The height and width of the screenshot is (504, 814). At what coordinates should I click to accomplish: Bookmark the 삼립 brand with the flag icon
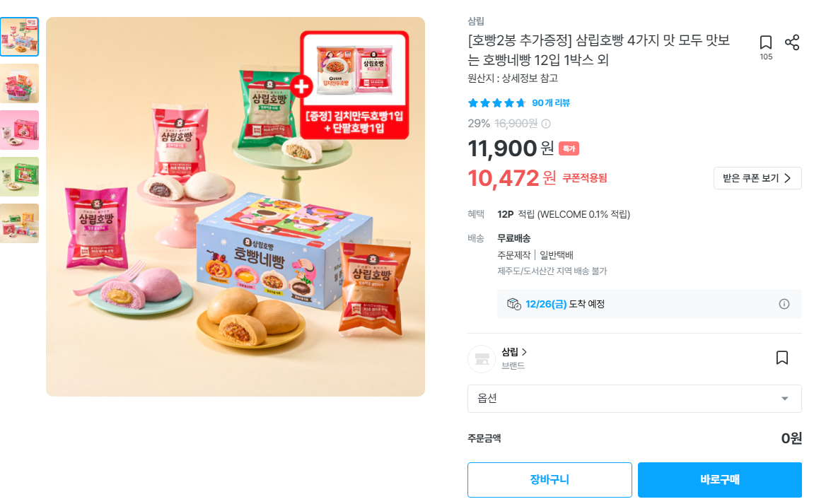click(x=782, y=358)
